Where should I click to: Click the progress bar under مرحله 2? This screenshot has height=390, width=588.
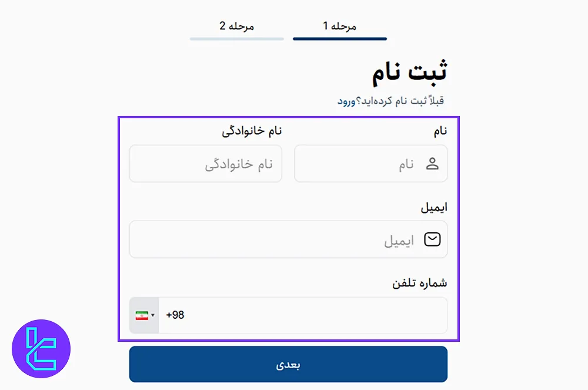(x=237, y=39)
